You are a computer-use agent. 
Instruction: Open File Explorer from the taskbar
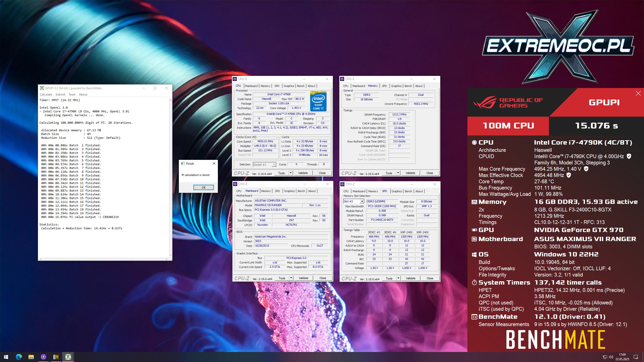point(31,357)
